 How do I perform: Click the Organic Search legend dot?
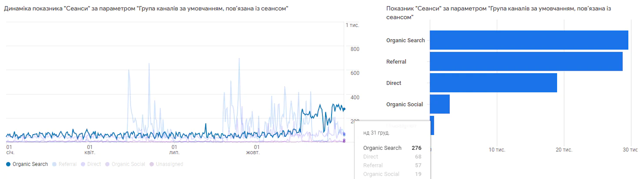point(8,164)
